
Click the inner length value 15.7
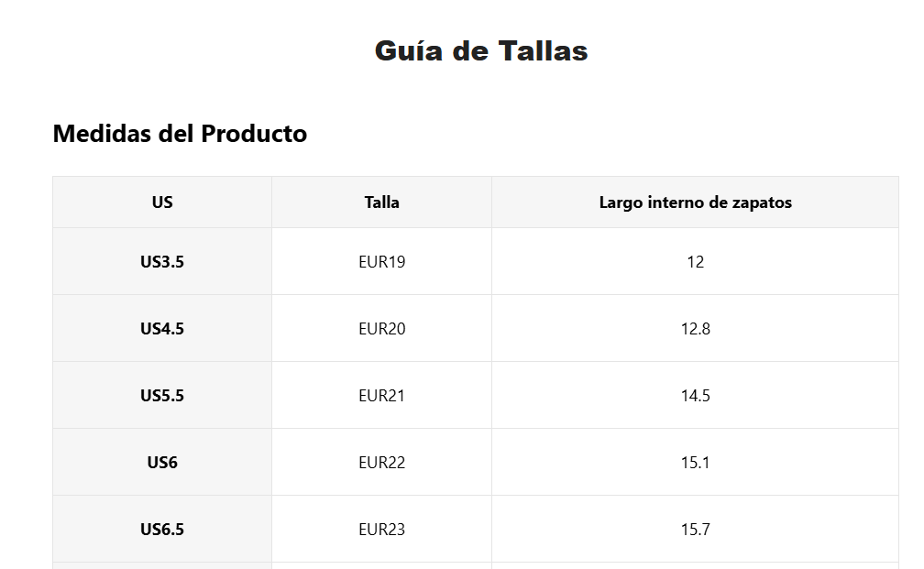(696, 529)
